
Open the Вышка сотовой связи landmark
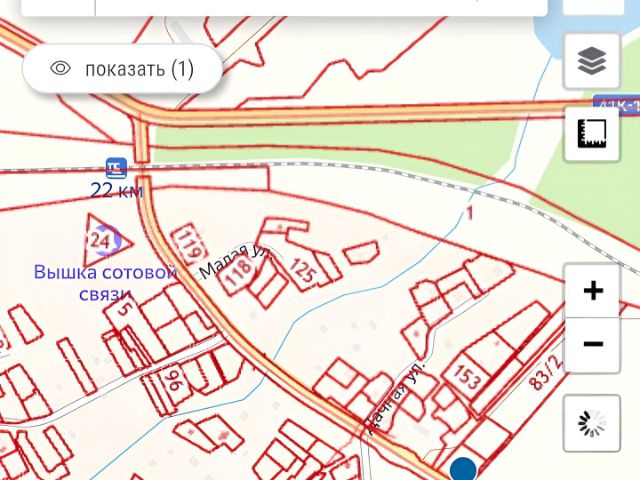click(105, 282)
